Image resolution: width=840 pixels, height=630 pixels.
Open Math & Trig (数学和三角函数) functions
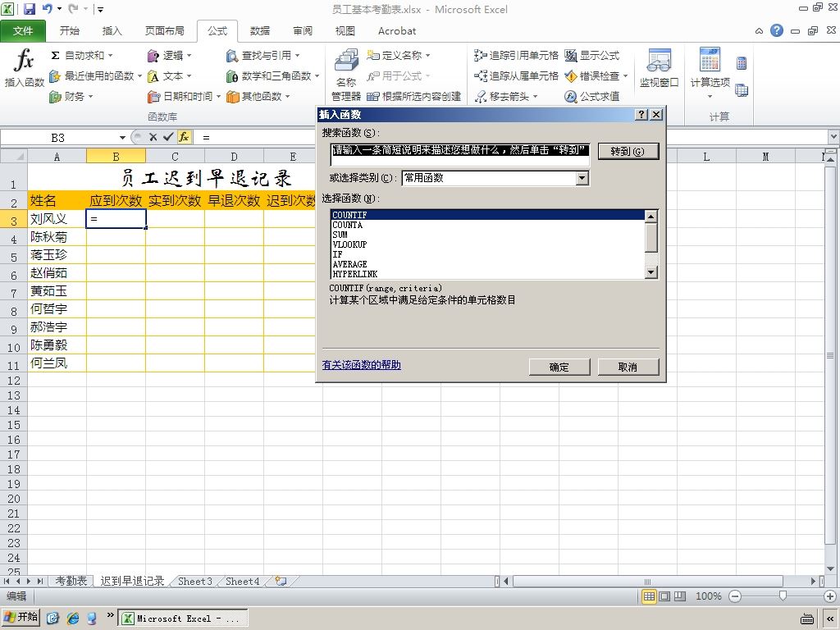pyautogui.click(x=272, y=76)
